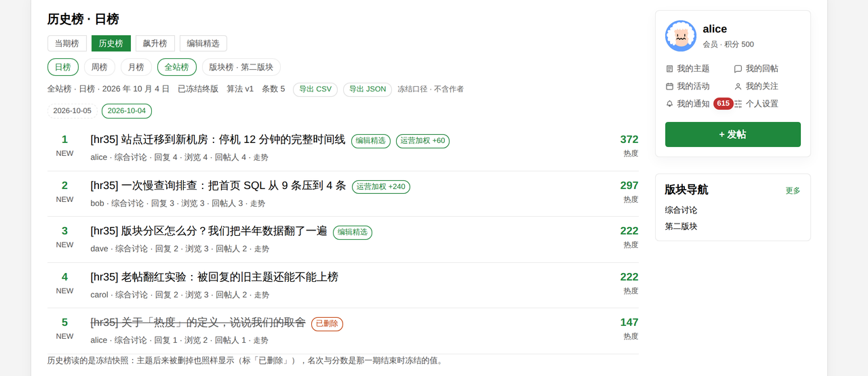Go to the 第二版块 board in 版块导航

(681, 226)
